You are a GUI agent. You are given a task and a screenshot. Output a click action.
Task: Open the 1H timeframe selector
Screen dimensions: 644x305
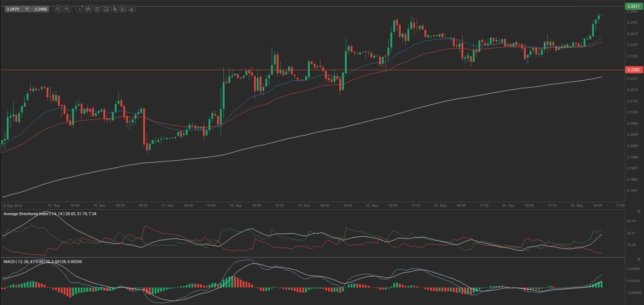pos(79,9)
